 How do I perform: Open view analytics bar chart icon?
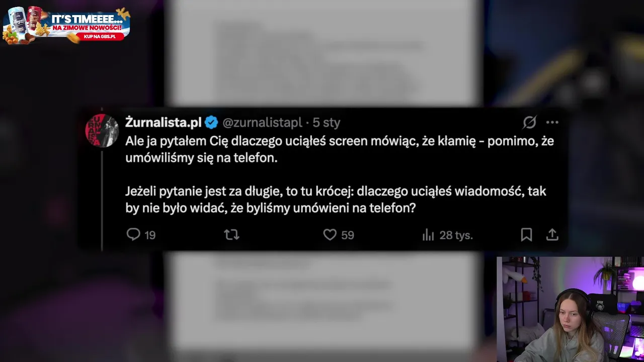pos(428,235)
